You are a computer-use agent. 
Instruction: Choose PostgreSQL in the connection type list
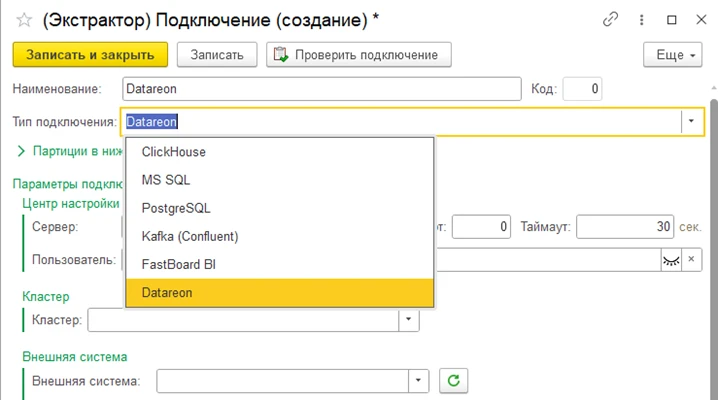(176, 208)
